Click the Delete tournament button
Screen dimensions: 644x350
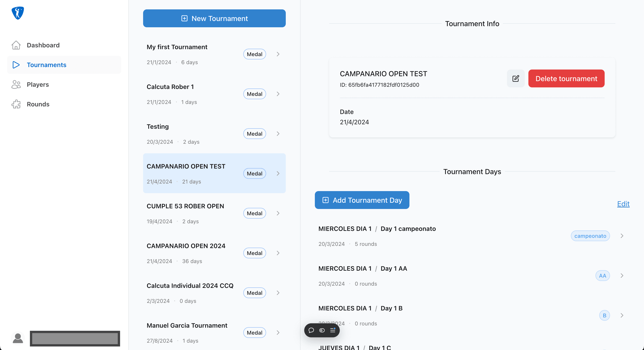[x=566, y=79]
